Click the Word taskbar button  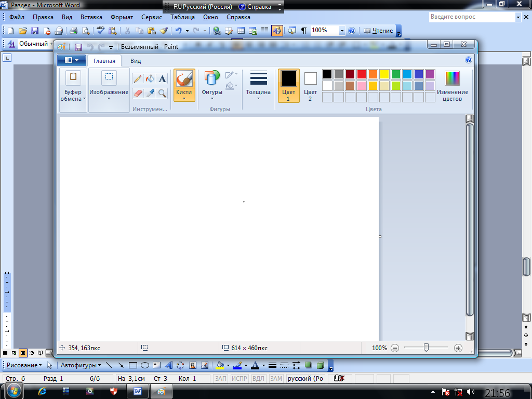(x=137, y=391)
